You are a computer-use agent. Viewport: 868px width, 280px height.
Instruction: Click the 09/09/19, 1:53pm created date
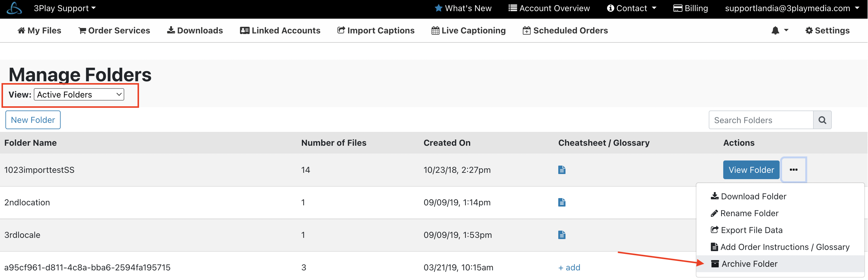458,235
